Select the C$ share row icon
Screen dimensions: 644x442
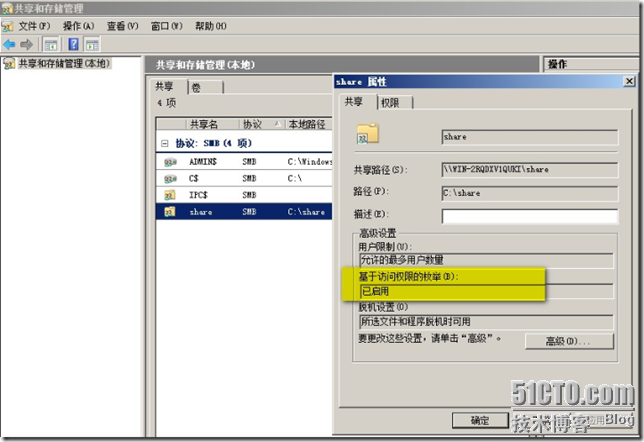169,178
